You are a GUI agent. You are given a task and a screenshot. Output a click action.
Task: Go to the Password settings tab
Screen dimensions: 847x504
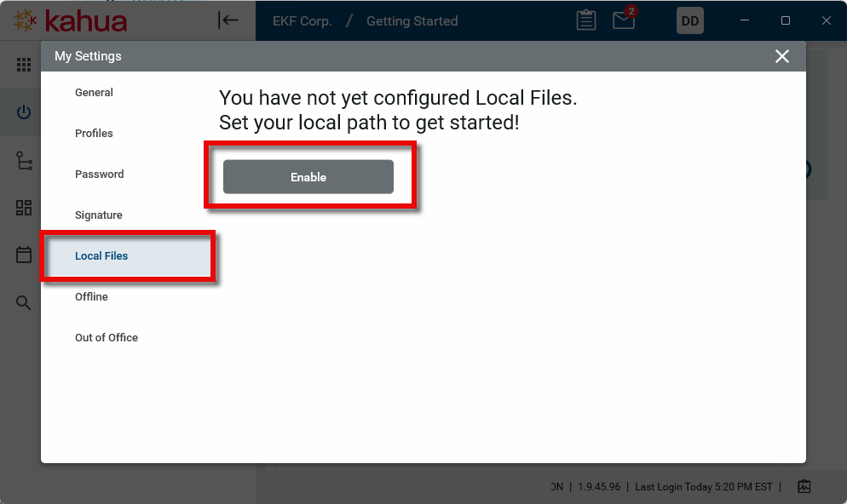click(99, 175)
